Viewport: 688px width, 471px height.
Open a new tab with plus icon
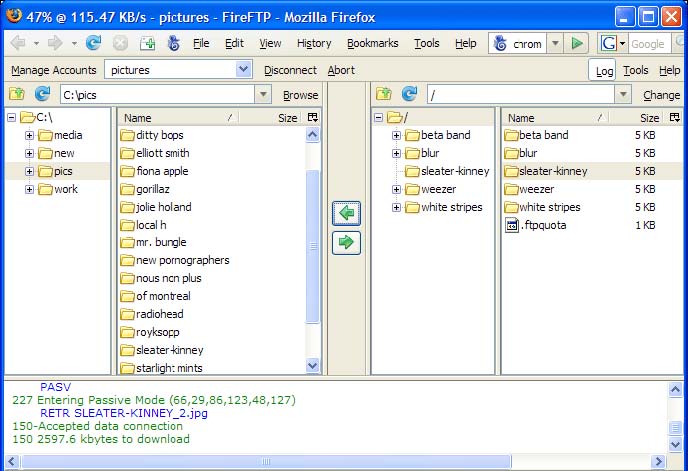pos(147,43)
